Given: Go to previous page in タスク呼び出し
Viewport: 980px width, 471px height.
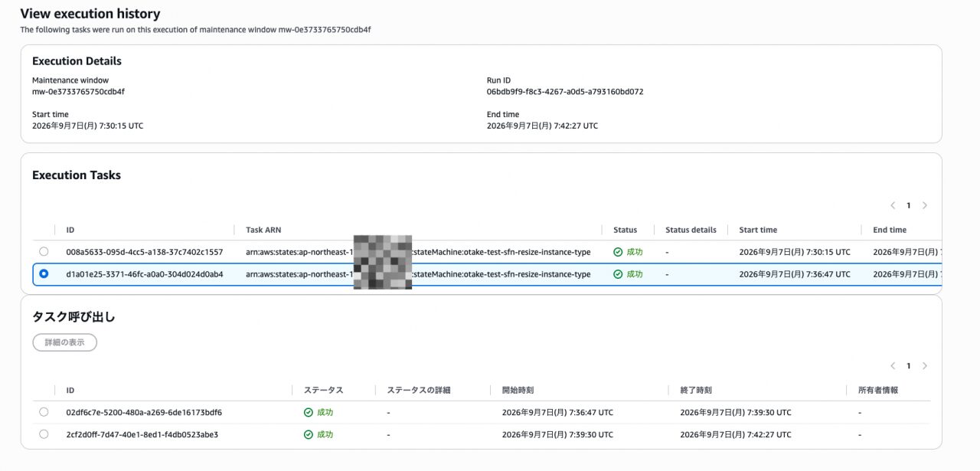Looking at the screenshot, I should click(893, 366).
